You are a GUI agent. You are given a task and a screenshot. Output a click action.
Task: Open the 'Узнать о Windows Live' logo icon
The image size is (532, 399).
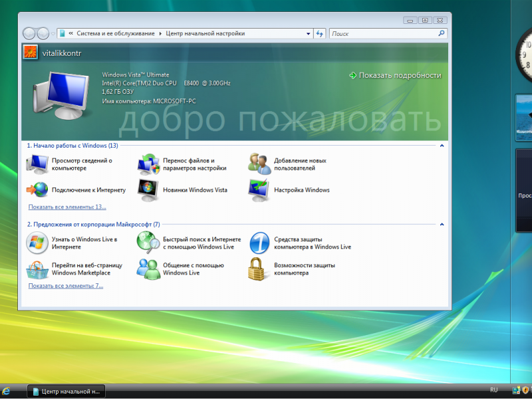[x=37, y=243]
